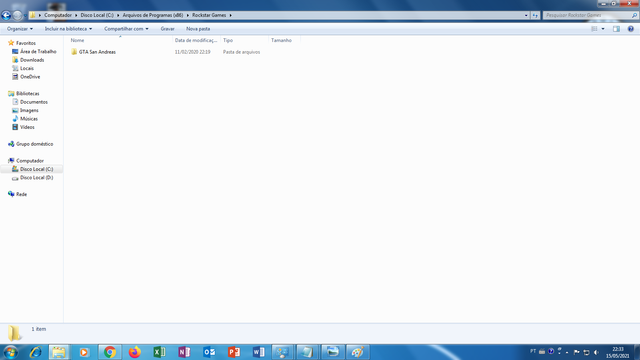The image size is (640, 360).
Task: Open the clock showing 22:33
Action: (618, 352)
